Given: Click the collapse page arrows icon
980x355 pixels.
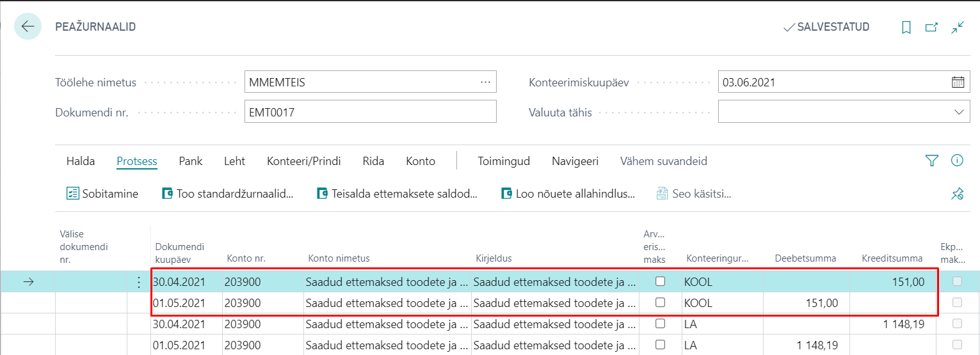Looking at the screenshot, I should [x=958, y=28].
